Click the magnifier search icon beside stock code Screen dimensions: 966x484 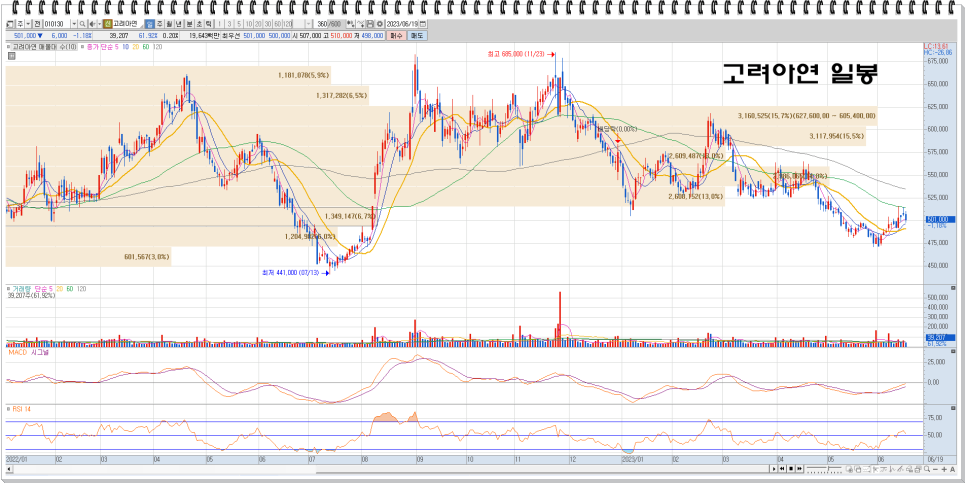click(x=82, y=24)
